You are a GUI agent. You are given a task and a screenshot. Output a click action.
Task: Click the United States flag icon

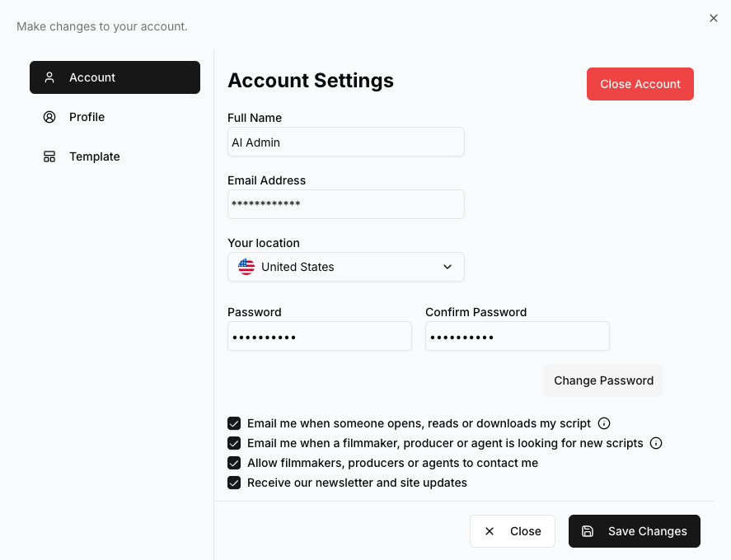[246, 266]
